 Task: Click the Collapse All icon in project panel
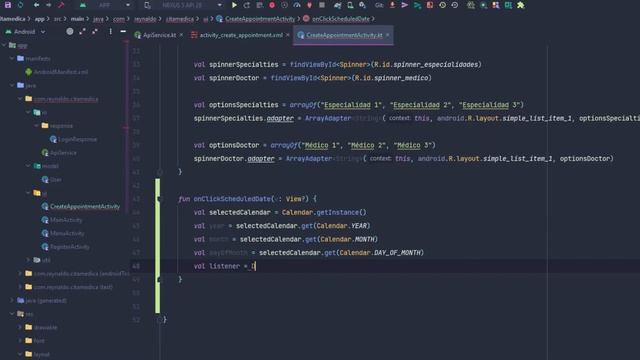(95, 31)
